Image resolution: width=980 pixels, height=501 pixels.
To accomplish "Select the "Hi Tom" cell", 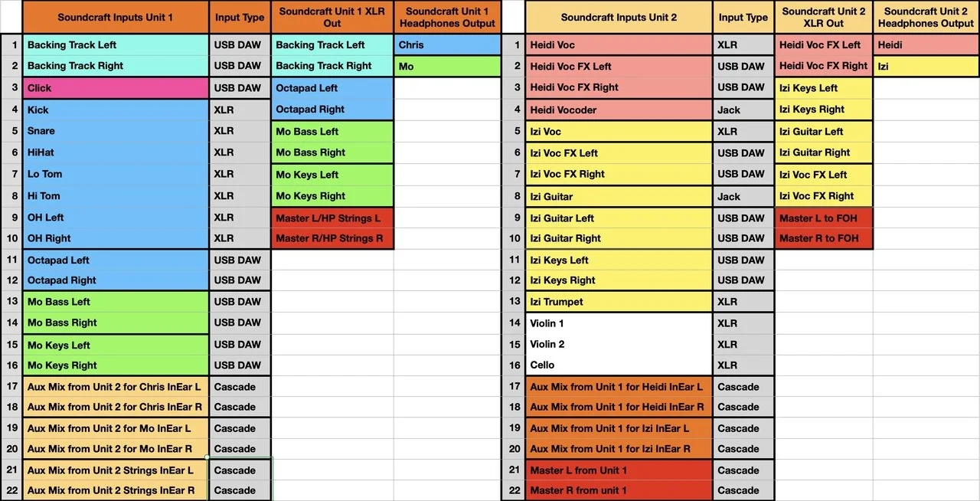I will pyautogui.click(x=116, y=196).
